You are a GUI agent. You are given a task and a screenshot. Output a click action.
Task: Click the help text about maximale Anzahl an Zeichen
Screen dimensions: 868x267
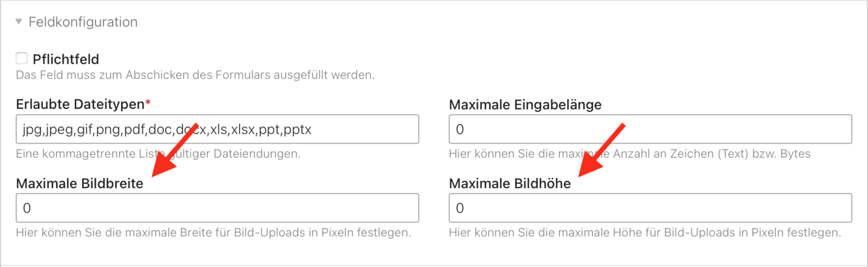click(x=629, y=154)
